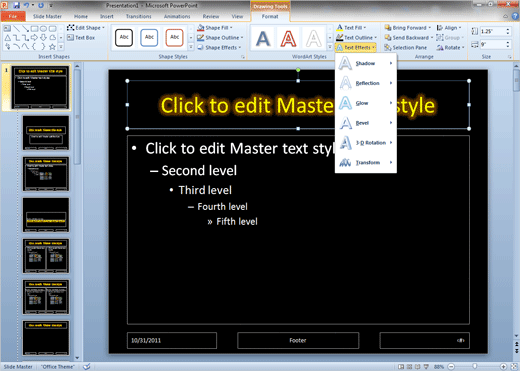The width and height of the screenshot is (520, 371).
Task: Open the Shape Effects dropdown
Action: (219, 48)
